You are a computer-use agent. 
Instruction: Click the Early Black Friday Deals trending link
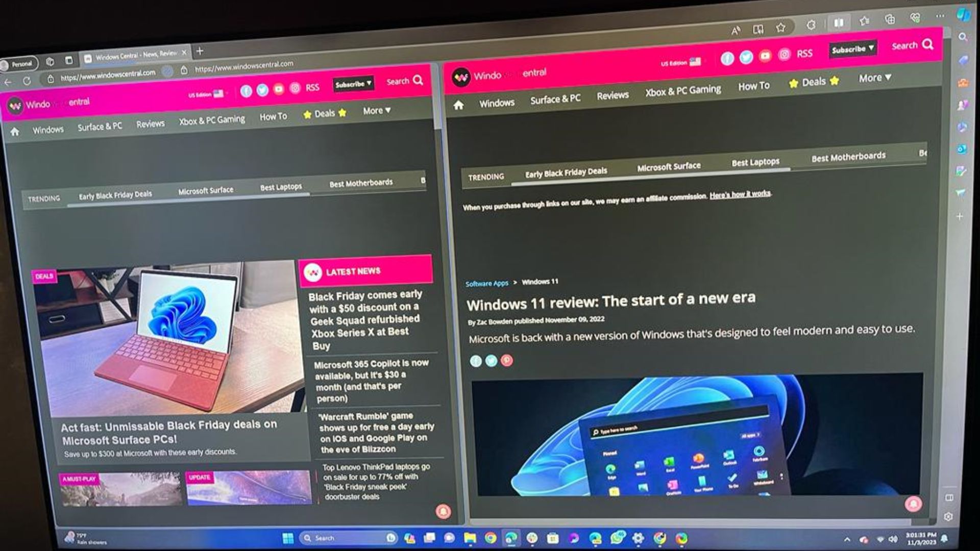[x=116, y=194]
